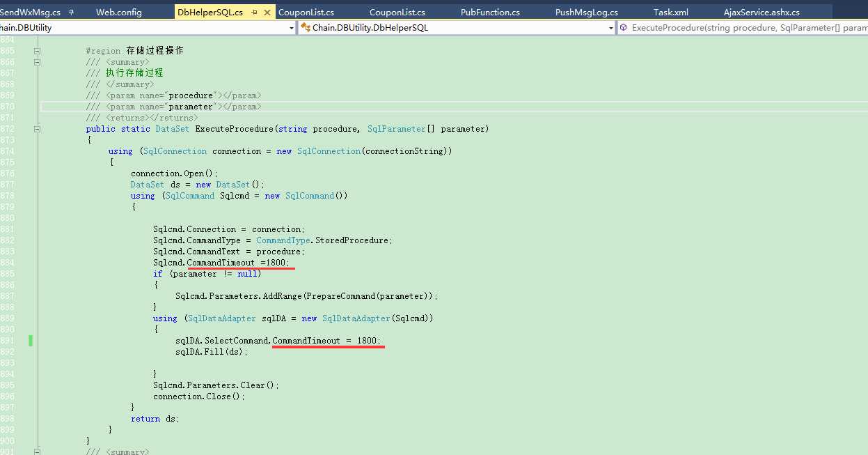Click the green change marker beside line 891
The image size is (868, 455).
point(31,341)
